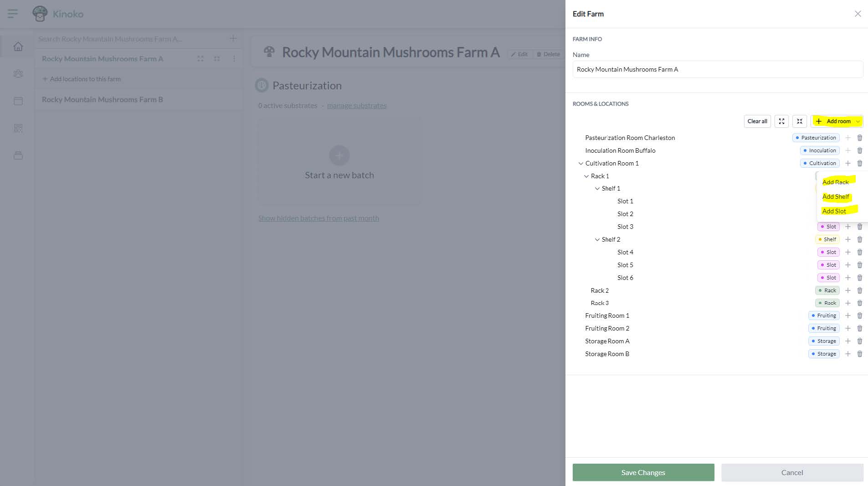
Task: Select Add Rack from the popup menu
Action: click(x=835, y=182)
